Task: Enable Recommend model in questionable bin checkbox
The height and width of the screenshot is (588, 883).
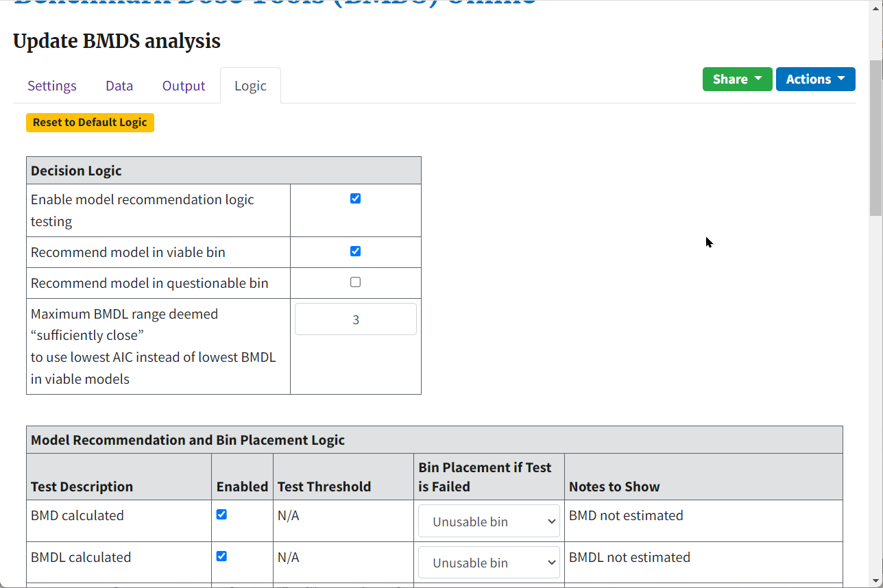Action: click(355, 282)
